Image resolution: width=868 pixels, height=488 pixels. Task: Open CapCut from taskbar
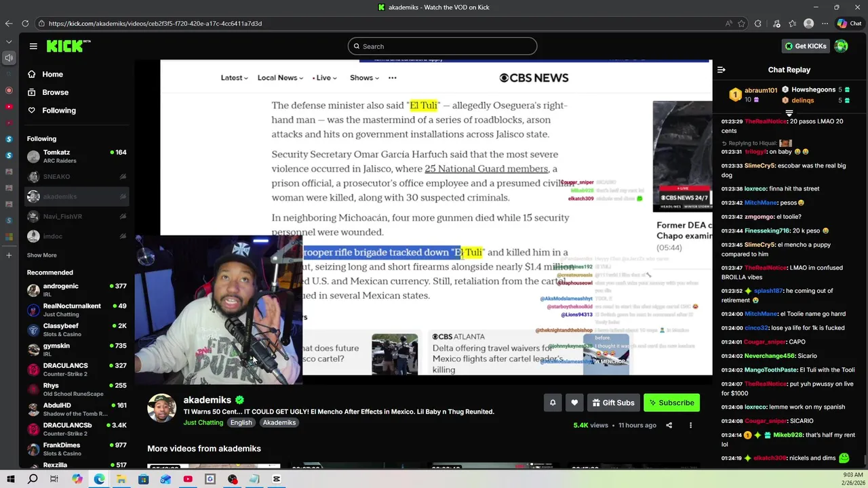(277, 479)
